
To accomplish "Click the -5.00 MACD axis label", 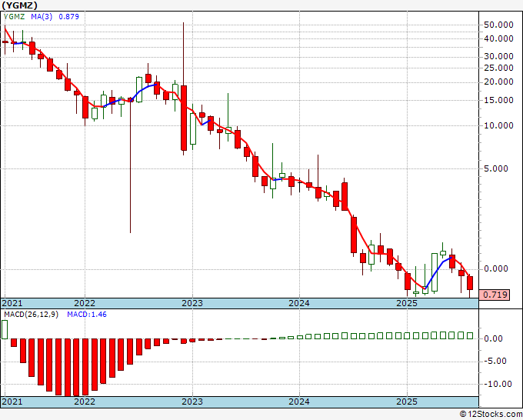I will click(x=495, y=362).
